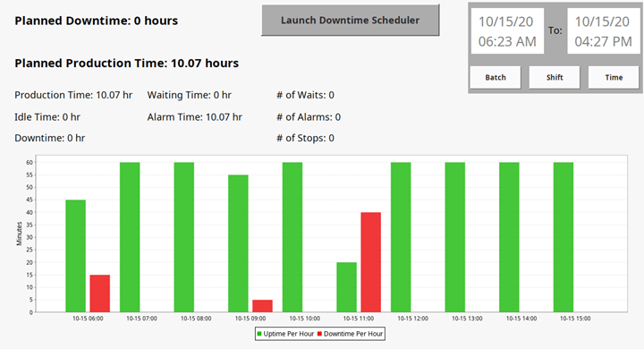Click the 11:00 green uptime bar
This screenshot has width=644, height=349.
pyautogui.click(x=347, y=287)
